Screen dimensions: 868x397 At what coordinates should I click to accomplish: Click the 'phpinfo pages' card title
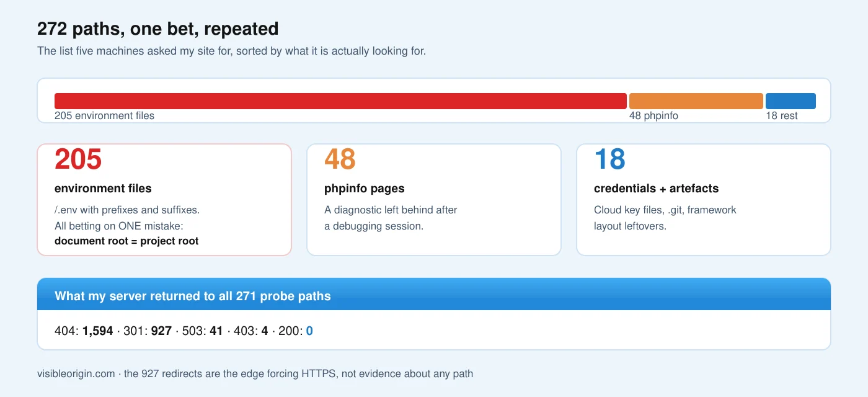point(365,189)
